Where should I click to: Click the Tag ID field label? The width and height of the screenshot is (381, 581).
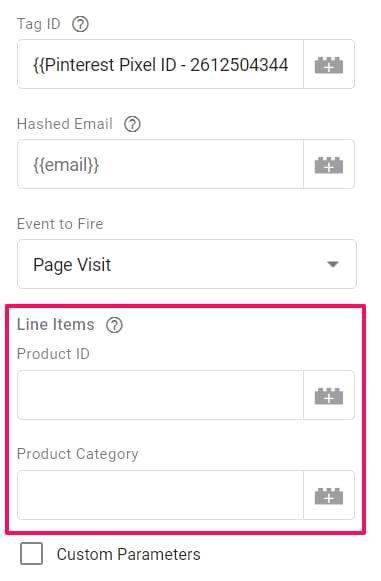pyautogui.click(x=39, y=24)
